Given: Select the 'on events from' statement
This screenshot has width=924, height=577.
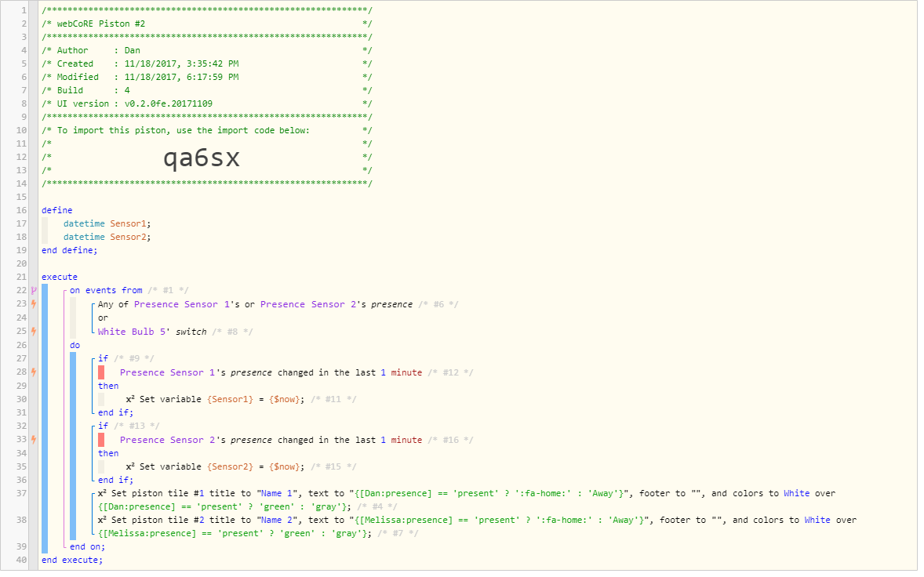Looking at the screenshot, I should click(106, 290).
